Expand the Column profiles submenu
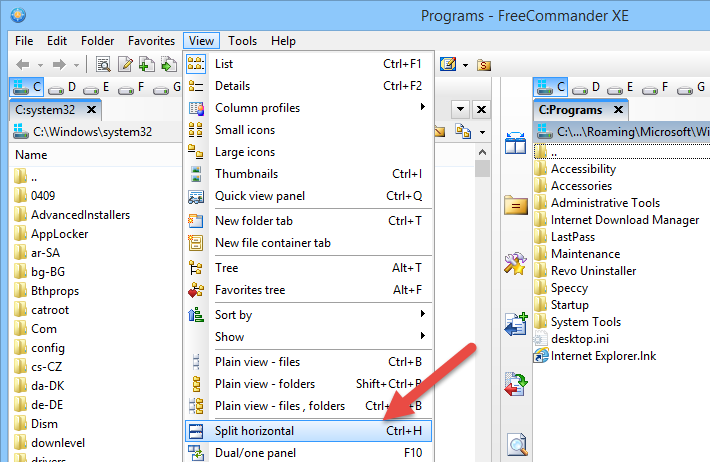 (308, 108)
